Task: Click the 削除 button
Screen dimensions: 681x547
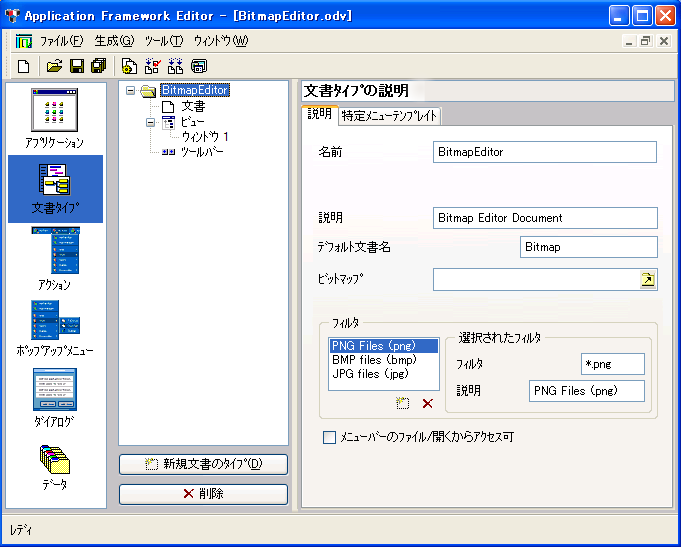Action: [x=203, y=494]
